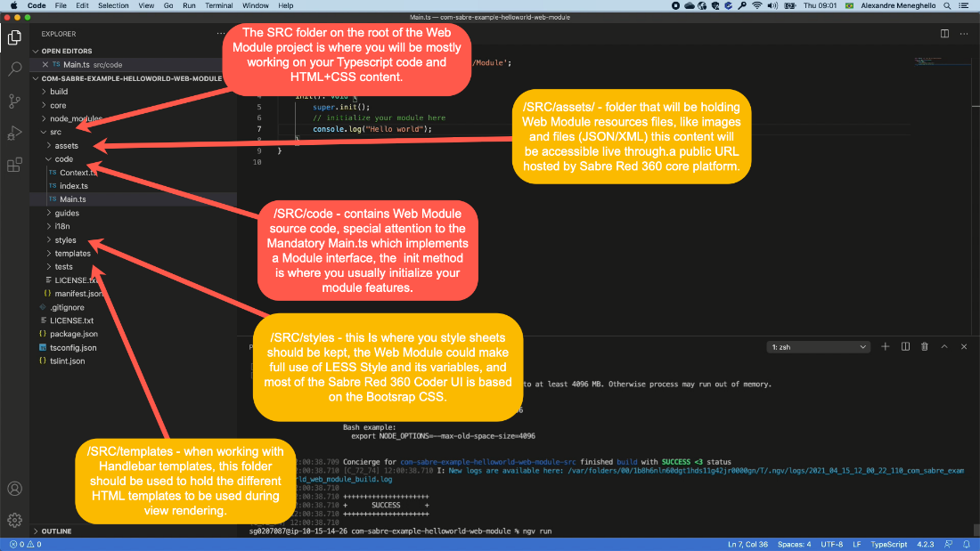Click the Wi-Fi icon in the menu bar
Image resolution: width=980 pixels, height=551 pixels.
tap(757, 5)
